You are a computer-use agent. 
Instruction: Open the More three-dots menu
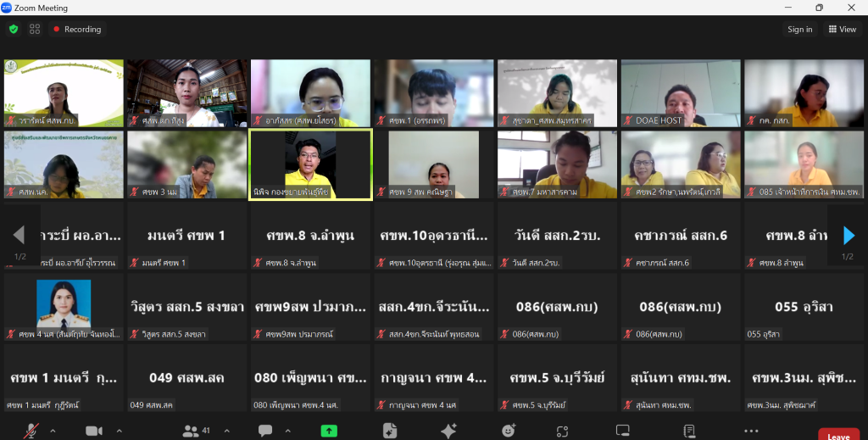[751, 431]
